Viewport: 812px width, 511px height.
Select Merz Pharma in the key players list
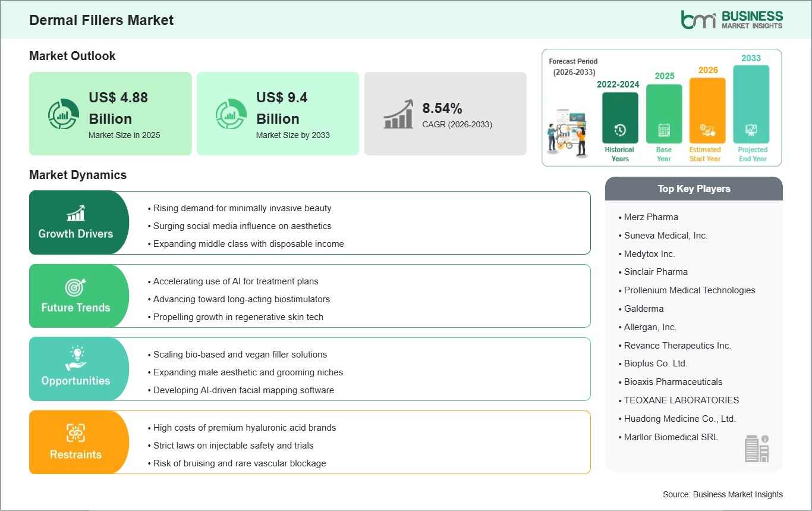click(x=650, y=217)
